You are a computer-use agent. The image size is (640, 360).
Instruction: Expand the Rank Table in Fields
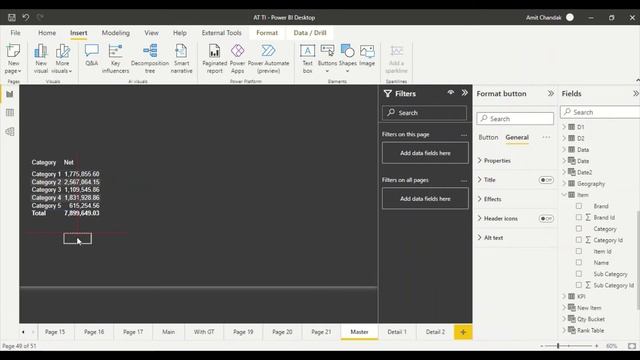tap(564, 330)
